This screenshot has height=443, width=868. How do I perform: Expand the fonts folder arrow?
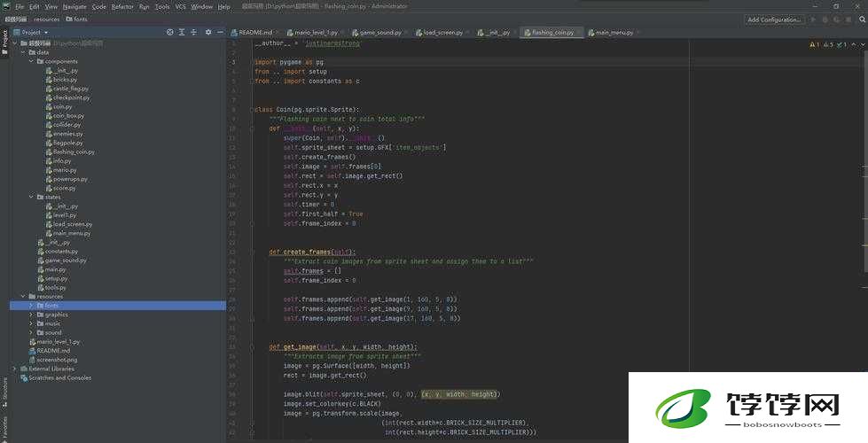[32, 306]
